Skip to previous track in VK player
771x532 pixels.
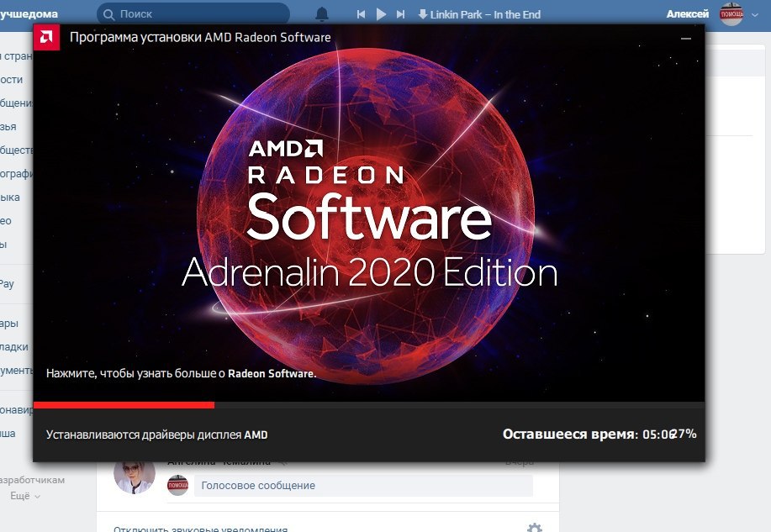(361, 14)
